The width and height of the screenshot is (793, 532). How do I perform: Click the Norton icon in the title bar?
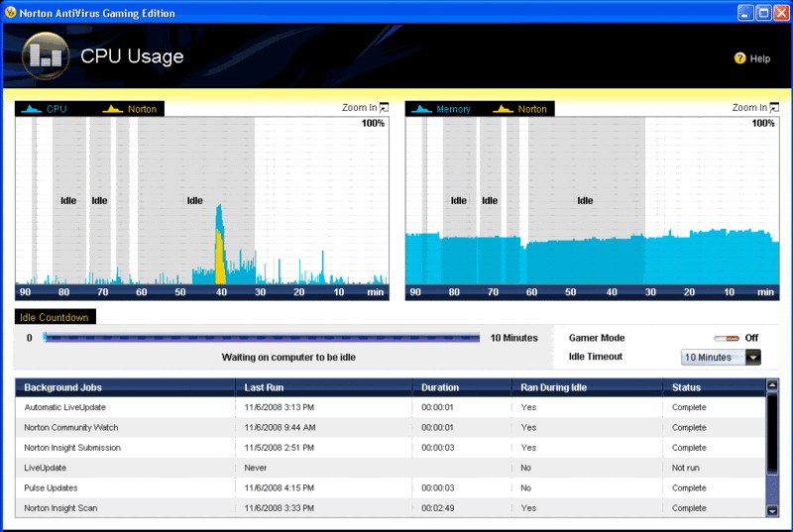[x=10, y=12]
